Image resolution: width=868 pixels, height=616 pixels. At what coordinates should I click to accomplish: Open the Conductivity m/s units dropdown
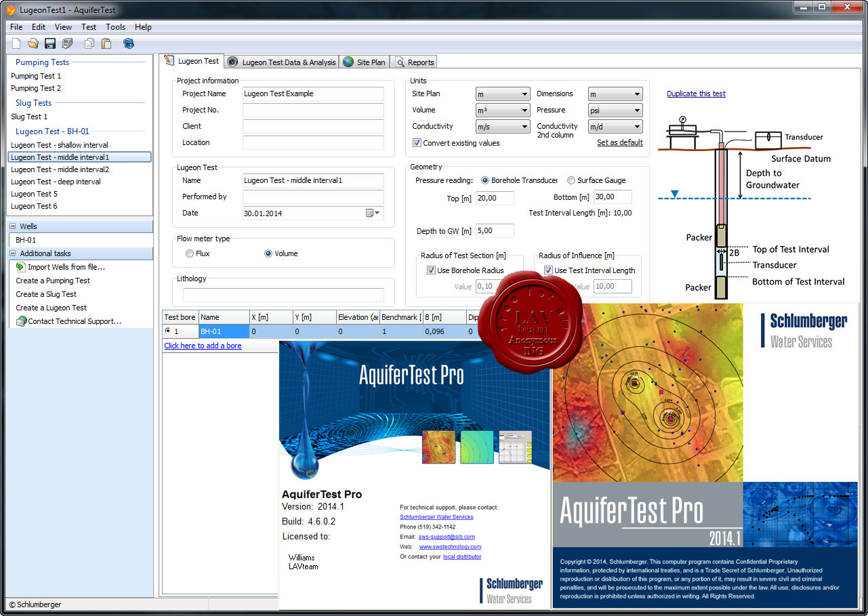503,127
